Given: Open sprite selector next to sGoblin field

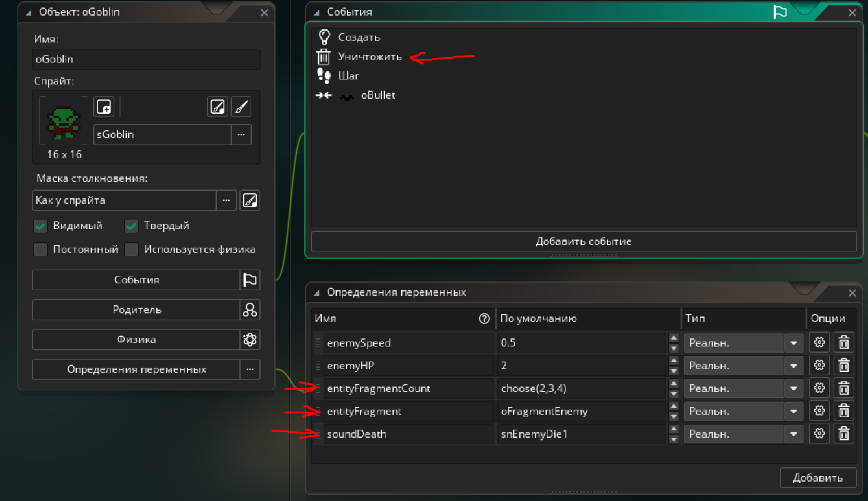Looking at the screenshot, I should 241,134.
